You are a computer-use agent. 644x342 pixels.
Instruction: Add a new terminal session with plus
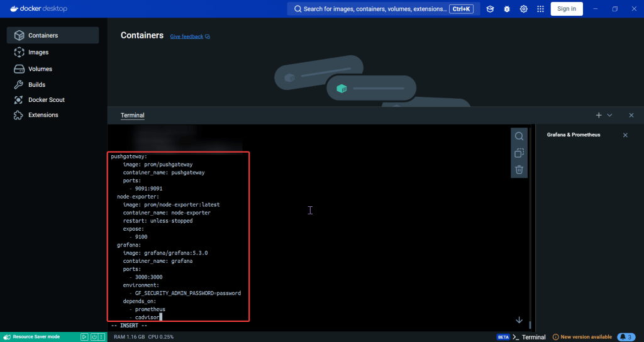click(x=599, y=115)
